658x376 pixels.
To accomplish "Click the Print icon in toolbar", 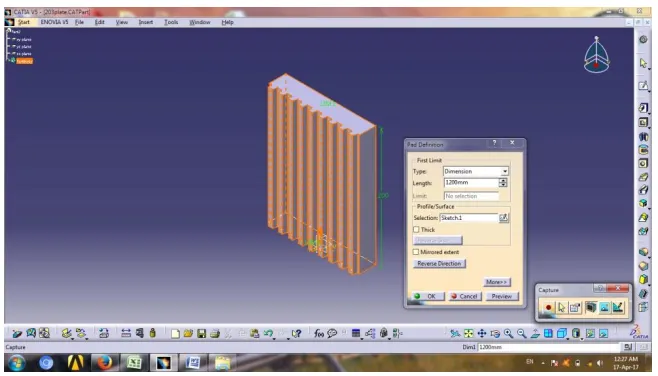I will click(x=215, y=334).
